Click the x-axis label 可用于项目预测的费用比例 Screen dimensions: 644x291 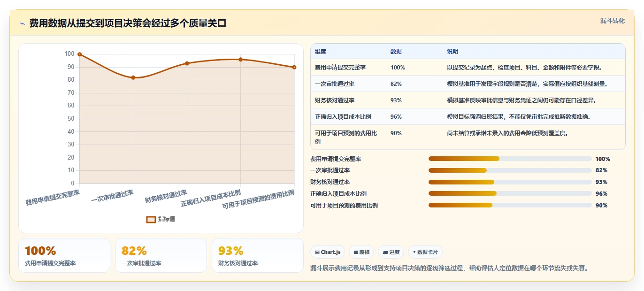coord(258,200)
